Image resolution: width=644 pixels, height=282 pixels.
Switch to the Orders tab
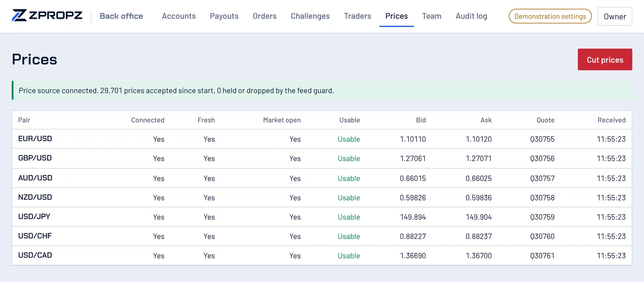264,16
